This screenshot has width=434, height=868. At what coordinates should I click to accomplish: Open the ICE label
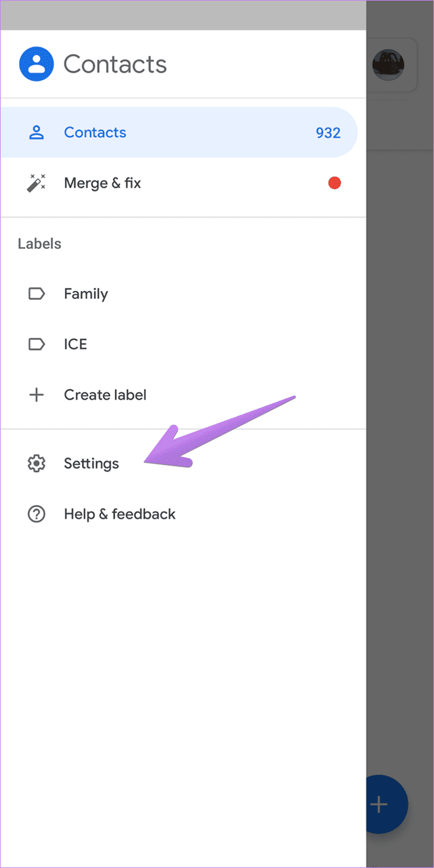183,344
